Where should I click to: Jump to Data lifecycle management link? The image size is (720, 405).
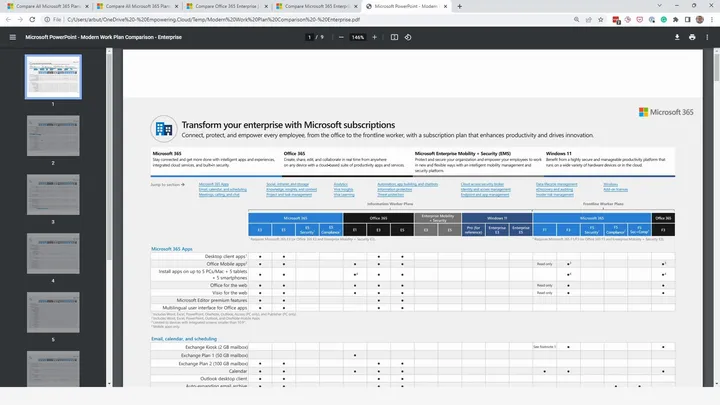coord(557,184)
